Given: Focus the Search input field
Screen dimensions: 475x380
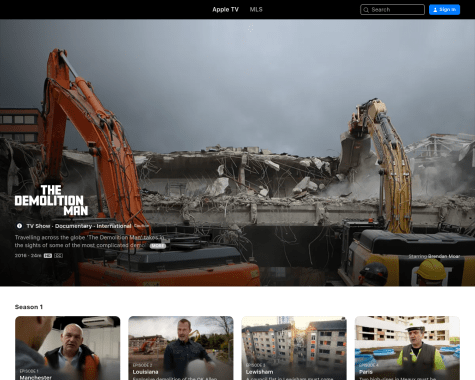Looking at the screenshot, I should [392, 10].
